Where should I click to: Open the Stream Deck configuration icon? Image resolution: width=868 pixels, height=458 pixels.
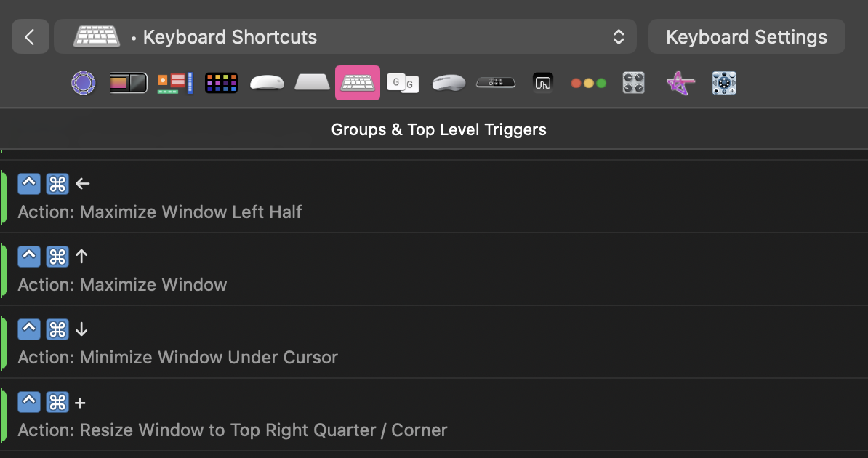(x=221, y=83)
